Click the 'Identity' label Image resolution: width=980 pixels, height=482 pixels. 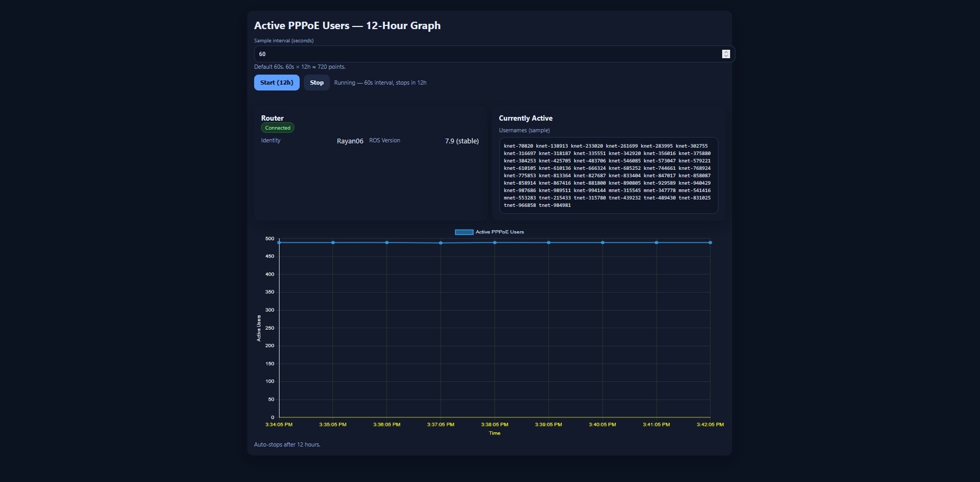coord(271,141)
